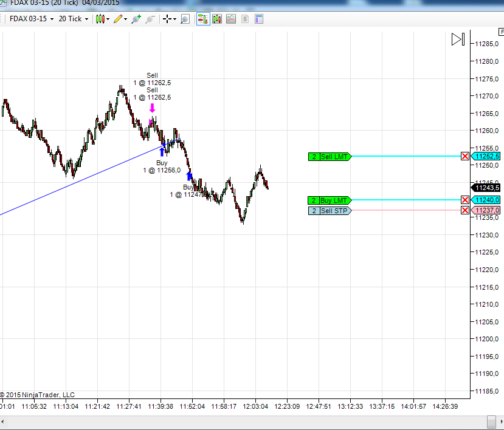The width and height of the screenshot is (504, 430).
Task: Click the '© 2015 NinjaTrader, LLC' text
Action: pos(37,395)
